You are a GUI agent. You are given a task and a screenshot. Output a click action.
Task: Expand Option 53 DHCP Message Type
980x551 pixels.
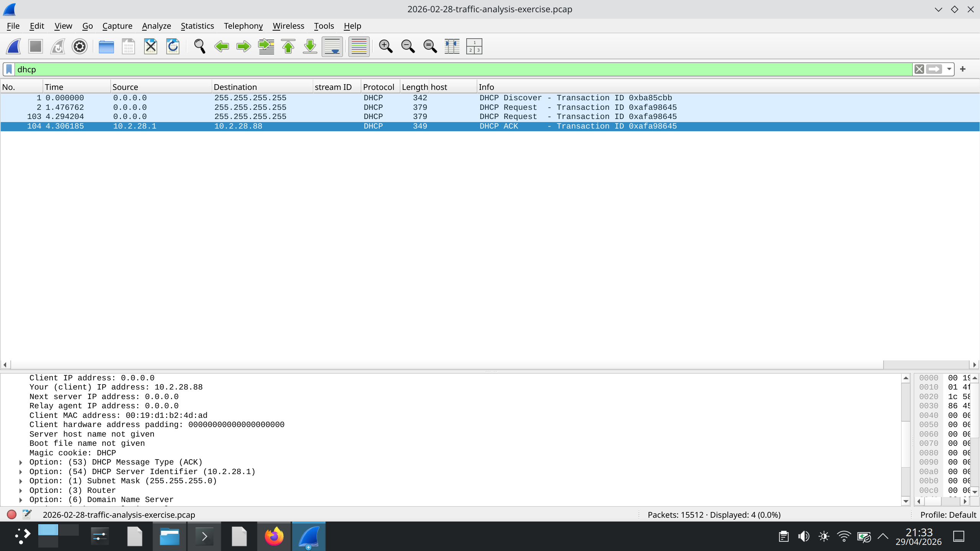(x=21, y=463)
